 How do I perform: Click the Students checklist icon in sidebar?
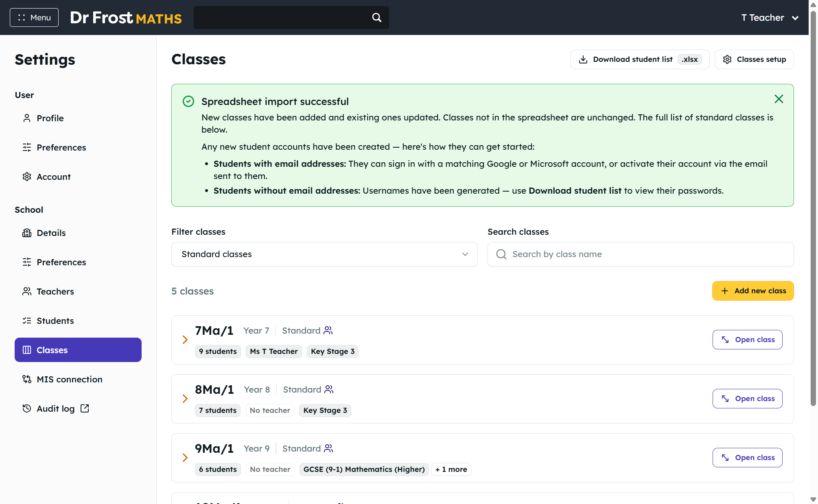click(27, 321)
